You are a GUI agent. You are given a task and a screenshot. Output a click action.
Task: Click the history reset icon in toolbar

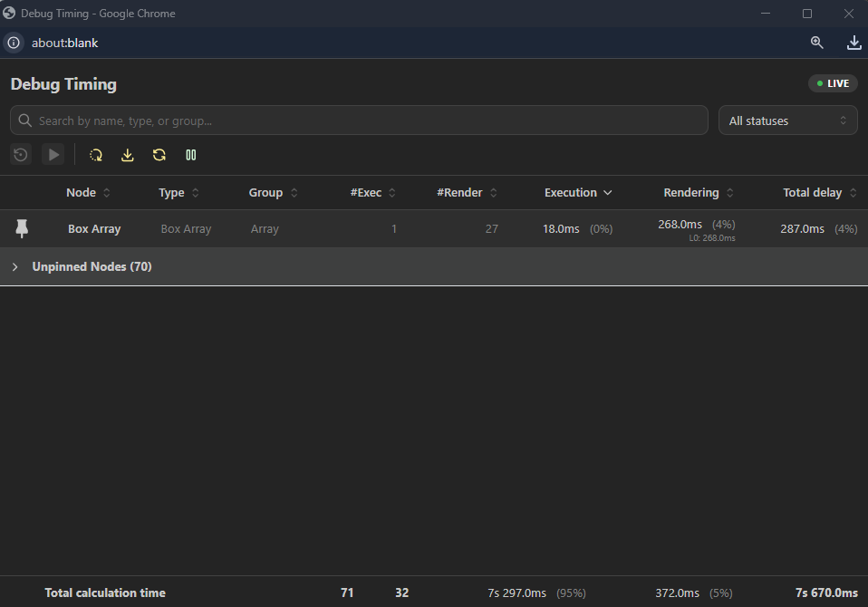(x=21, y=155)
